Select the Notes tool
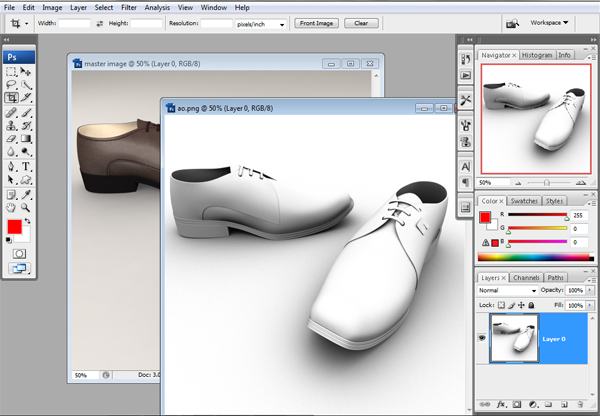600x416 pixels. tap(11, 195)
